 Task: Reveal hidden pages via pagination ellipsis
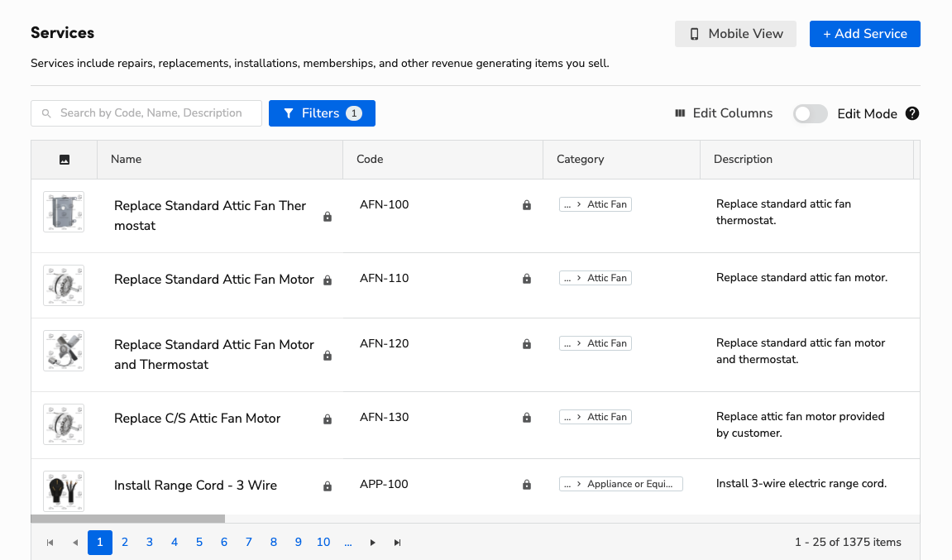[x=347, y=542]
